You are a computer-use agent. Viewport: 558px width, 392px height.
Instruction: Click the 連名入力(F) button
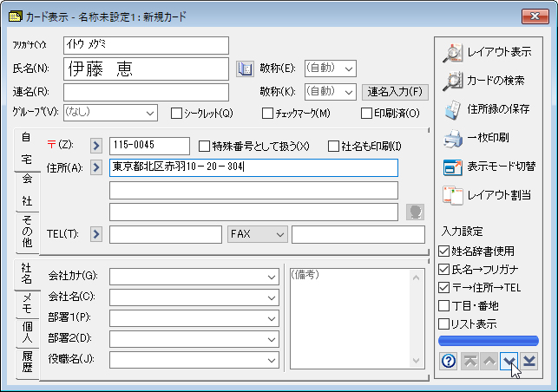point(396,91)
